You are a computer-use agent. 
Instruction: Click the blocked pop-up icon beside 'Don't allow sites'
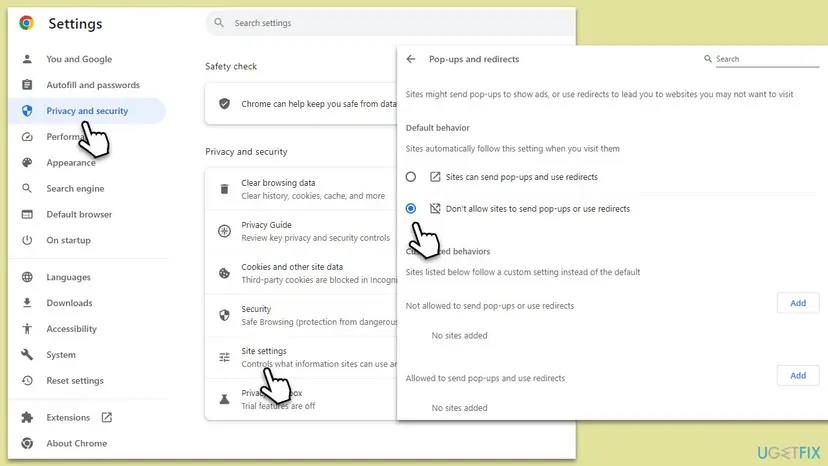[x=435, y=208]
